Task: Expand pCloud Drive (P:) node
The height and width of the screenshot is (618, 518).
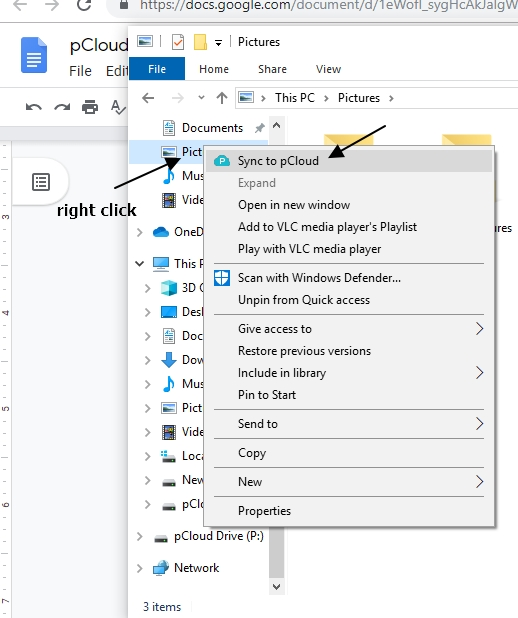Action: [x=140, y=536]
